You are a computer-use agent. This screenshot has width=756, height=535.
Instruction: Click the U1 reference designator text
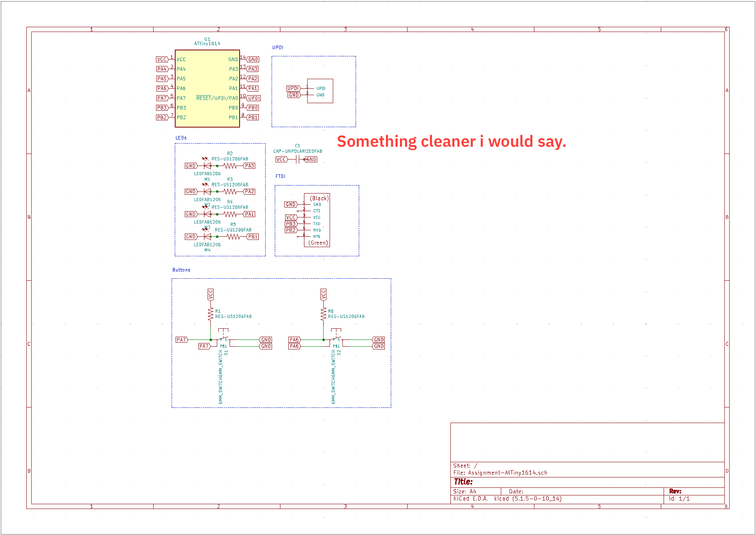coord(207,39)
